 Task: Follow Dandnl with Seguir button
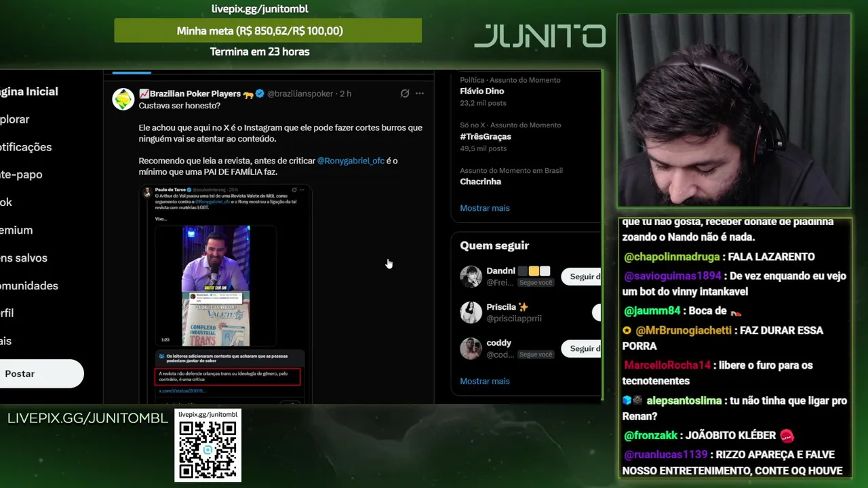click(581, 277)
